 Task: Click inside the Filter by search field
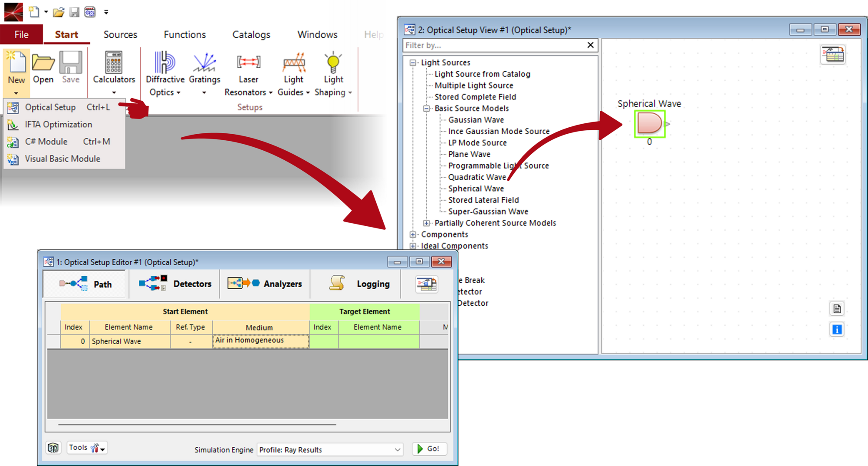click(477, 45)
